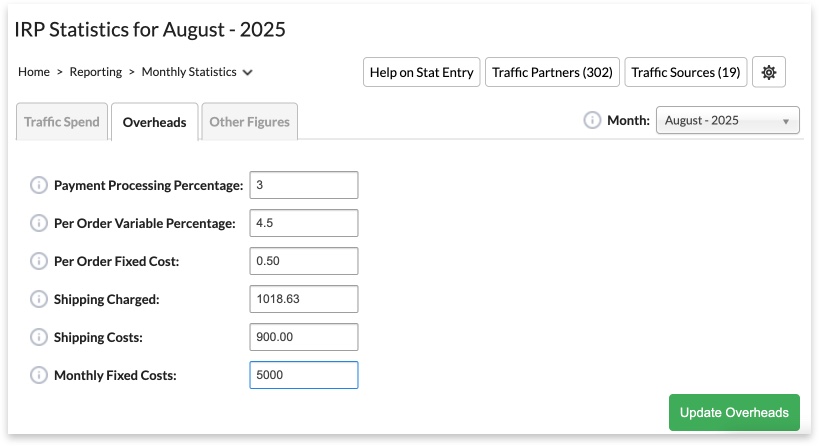Click info icon beside Shipping Costs
Screen dimensions: 819x446
[x=39, y=337]
